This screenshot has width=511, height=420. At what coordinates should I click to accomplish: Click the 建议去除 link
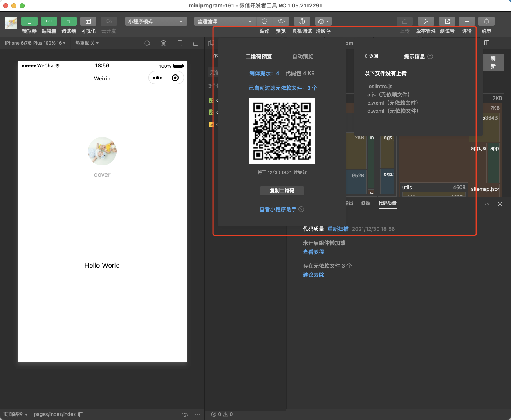[314, 275]
